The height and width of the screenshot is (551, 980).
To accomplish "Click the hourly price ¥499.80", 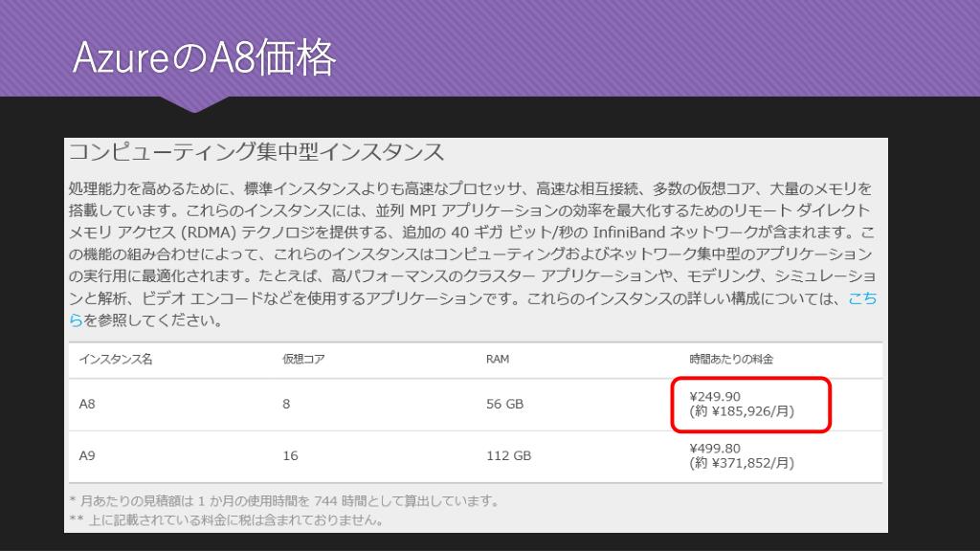I will tap(715, 449).
